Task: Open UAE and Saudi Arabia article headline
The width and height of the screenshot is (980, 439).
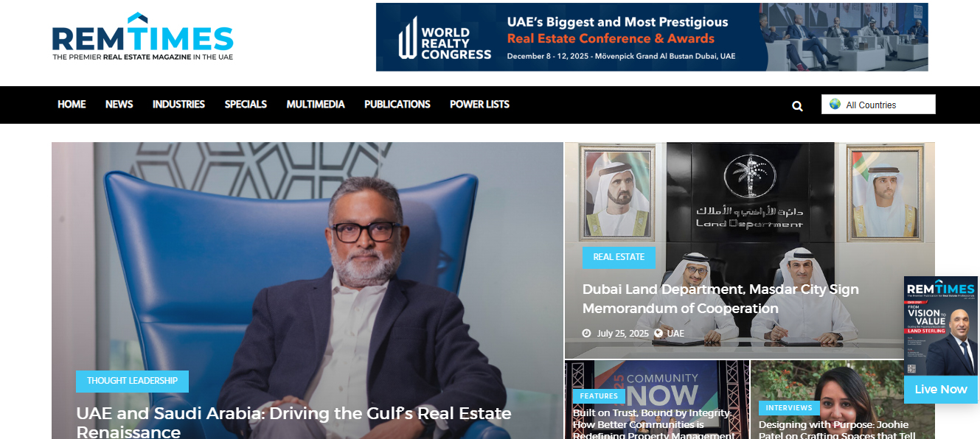Action: 293,422
